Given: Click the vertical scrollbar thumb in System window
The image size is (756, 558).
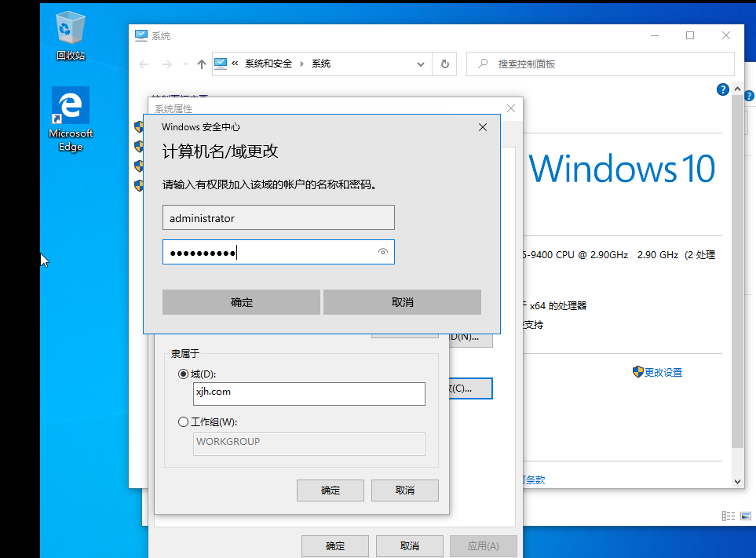Looking at the screenshot, I should point(737,272).
